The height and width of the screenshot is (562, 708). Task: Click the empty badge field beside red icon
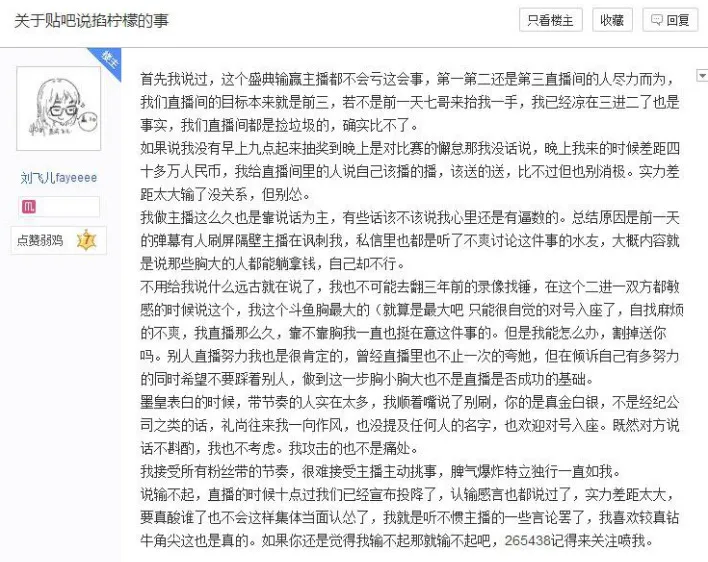point(68,207)
